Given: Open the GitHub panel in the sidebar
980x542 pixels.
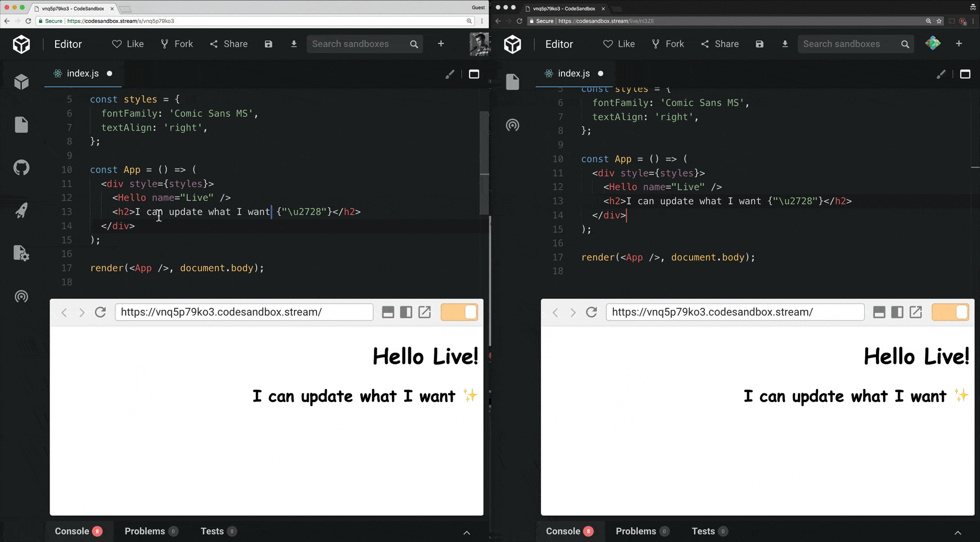Looking at the screenshot, I should [21, 168].
